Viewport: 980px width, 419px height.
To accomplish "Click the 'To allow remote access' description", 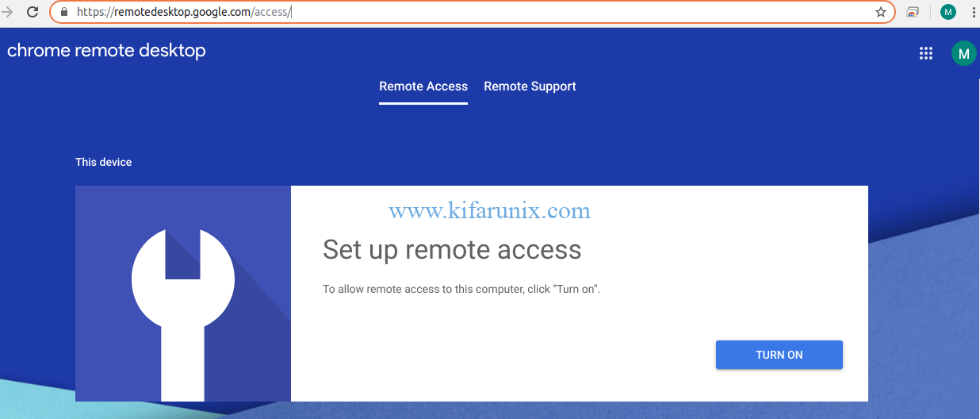I will point(461,289).
